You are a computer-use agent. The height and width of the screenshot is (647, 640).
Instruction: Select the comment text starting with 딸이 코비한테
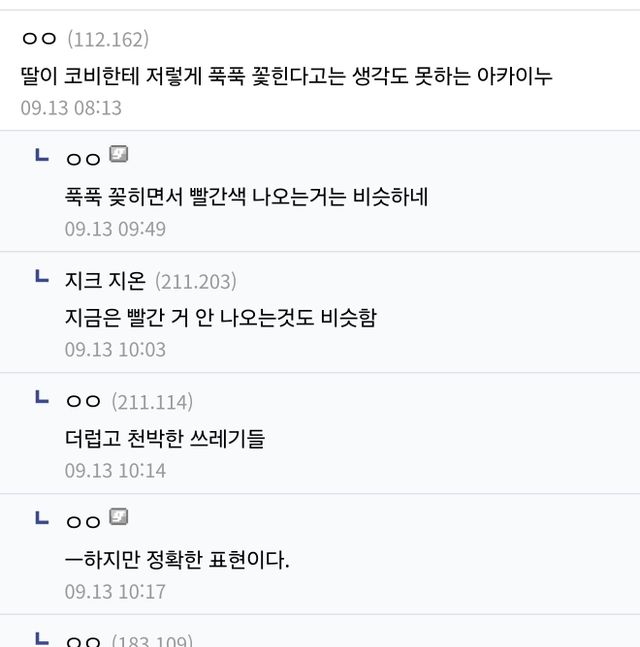(286, 75)
